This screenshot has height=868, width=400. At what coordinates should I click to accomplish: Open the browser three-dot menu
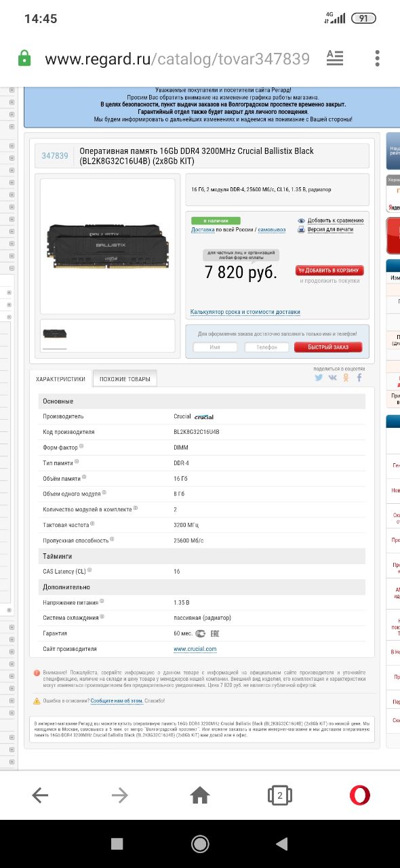point(378,58)
